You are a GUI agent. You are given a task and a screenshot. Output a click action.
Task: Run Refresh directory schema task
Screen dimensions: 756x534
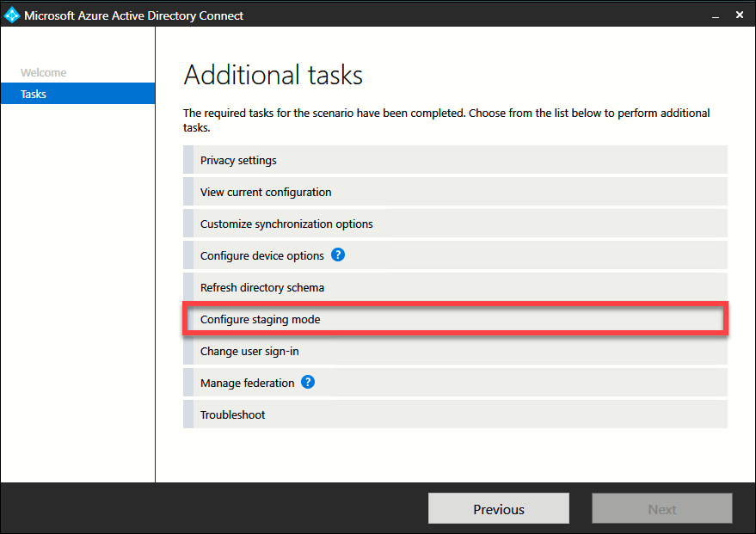pyautogui.click(x=262, y=287)
